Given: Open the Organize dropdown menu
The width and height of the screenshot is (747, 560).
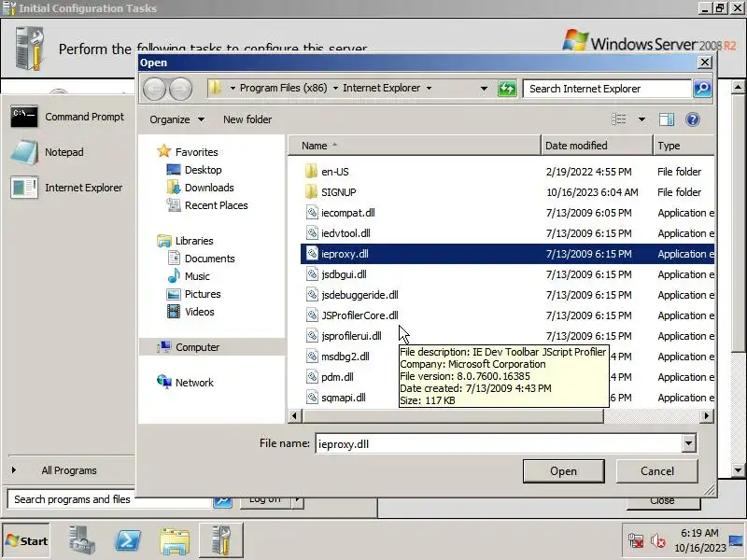Looking at the screenshot, I should click(176, 119).
